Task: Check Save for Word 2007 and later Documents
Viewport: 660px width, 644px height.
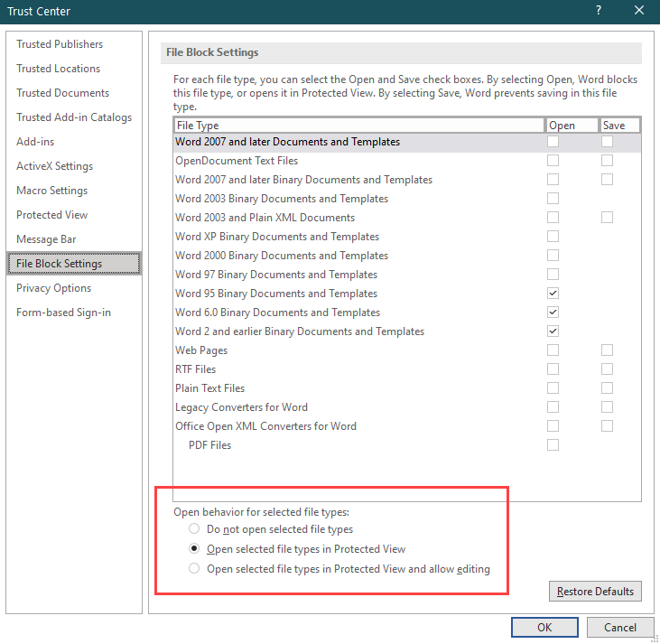Action: click(607, 142)
